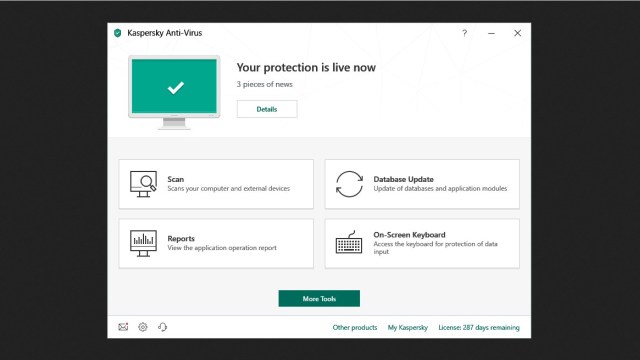
Task: Open the My Kaspersky link
Action: (x=408, y=327)
